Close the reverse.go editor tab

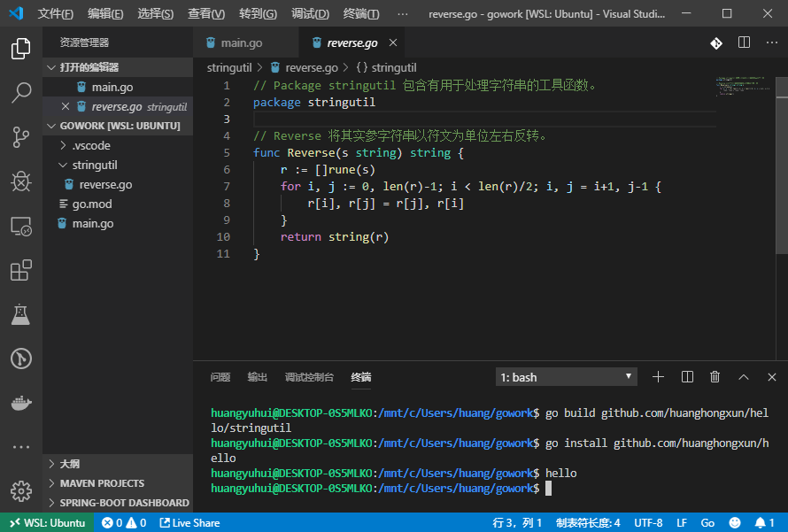pos(393,42)
